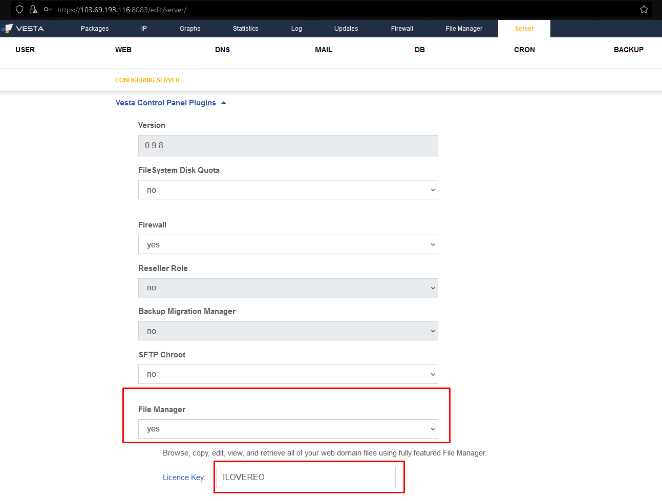The height and width of the screenshot is (501, 662).
Task: Click the Version field showing 0.9.8
Action: (x=288, y=146)
